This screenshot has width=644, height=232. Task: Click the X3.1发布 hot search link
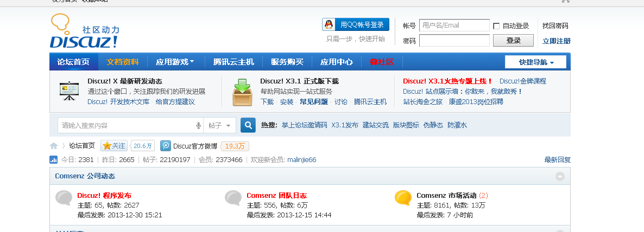[x=345, y=125]
